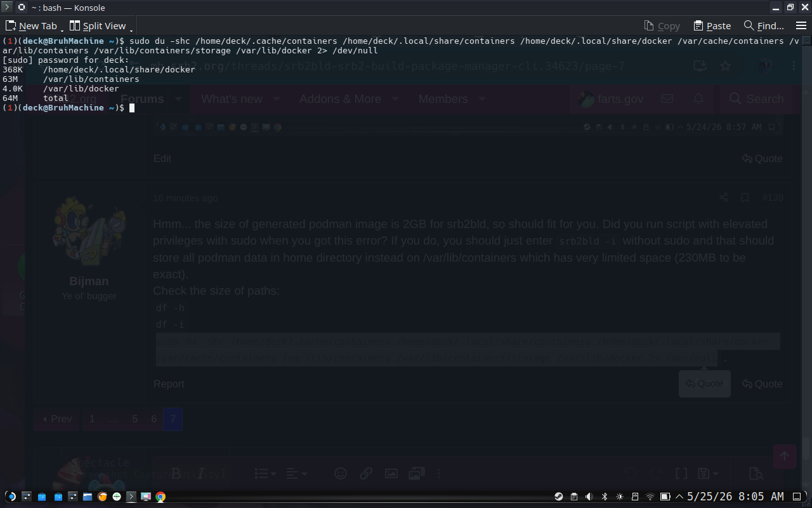Maximize or restore the Konsole window

(x=790, y=8)
